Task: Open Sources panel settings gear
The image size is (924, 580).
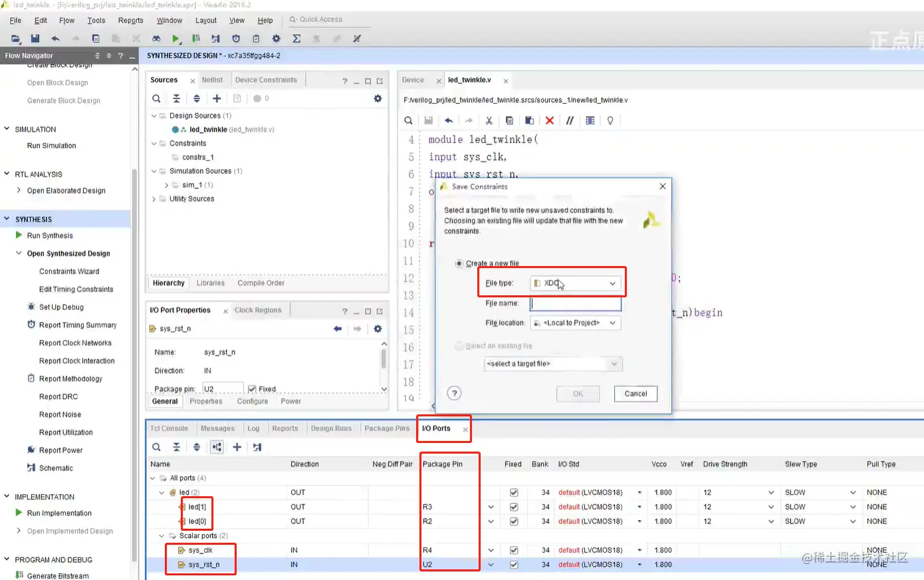Action: point(378,98)
